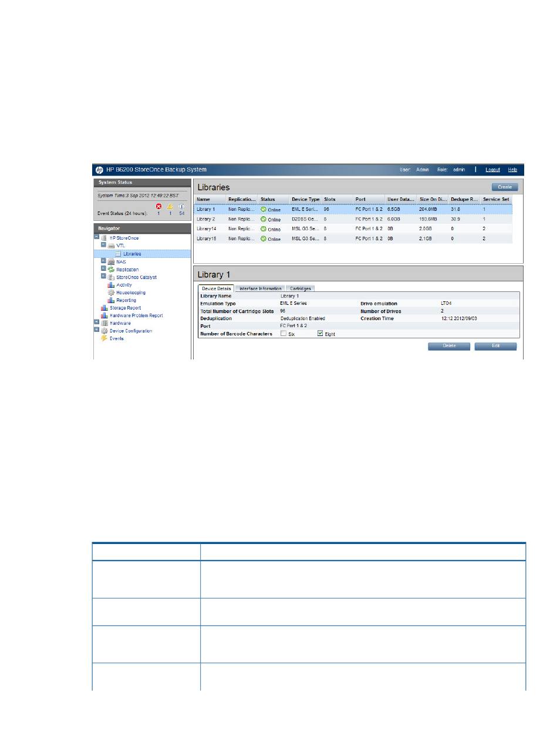Click the Housekeeping gear icon
Image resolution: width=560 pixels, height=746 pixels.
click(x=111, y=293)
